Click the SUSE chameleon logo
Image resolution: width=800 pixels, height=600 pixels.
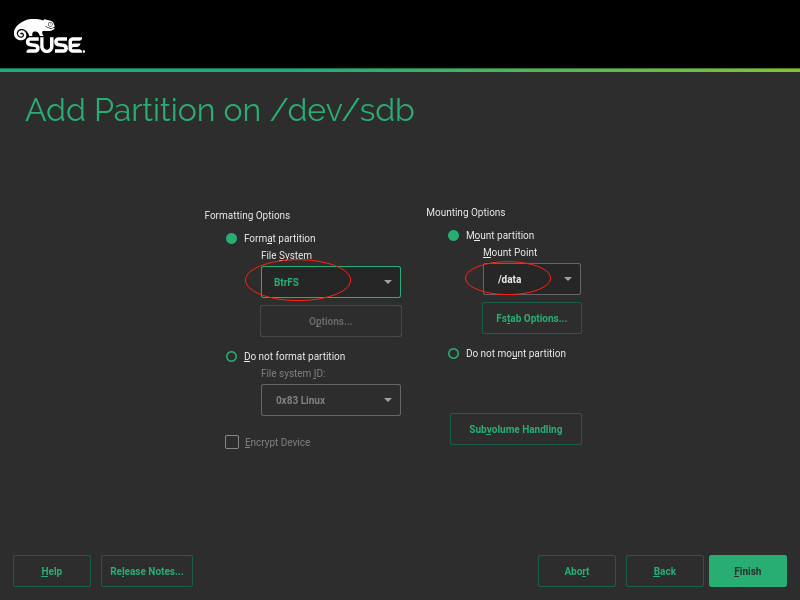pos(49,36)
